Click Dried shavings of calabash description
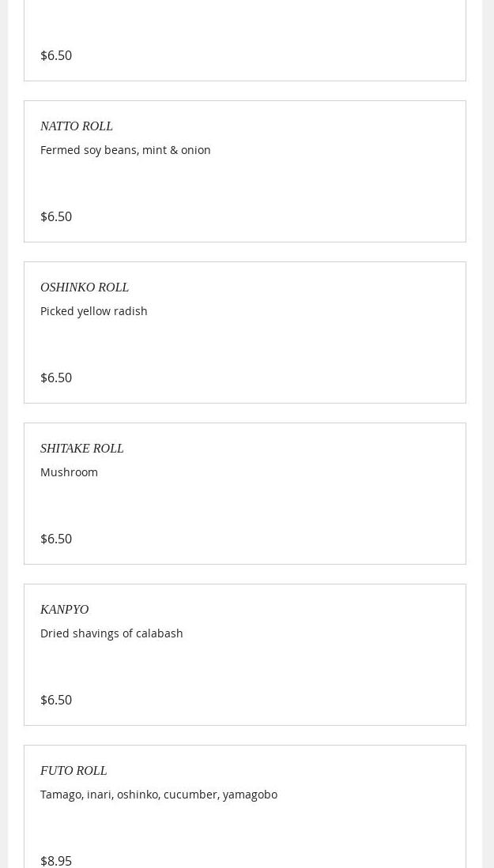 [x=111, y=633]
